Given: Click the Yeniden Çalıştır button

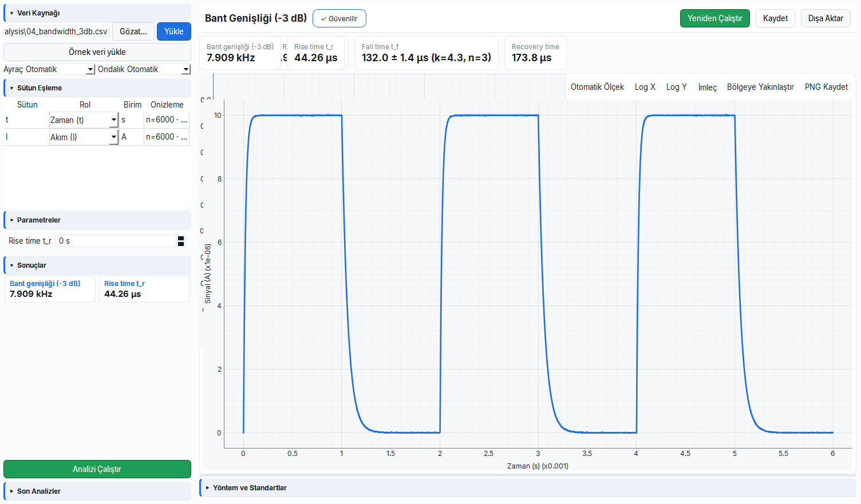Looking at the screenshot, I should 715,18.
